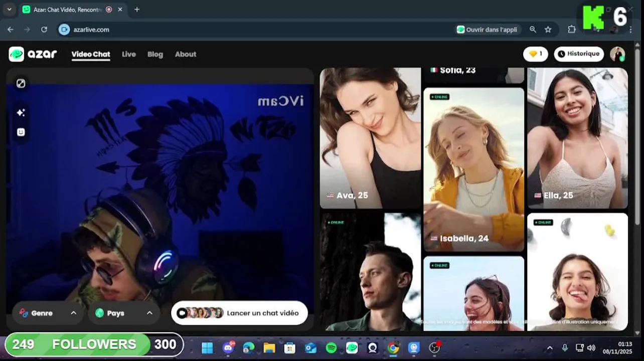The height and width of the screenshot is (361, 644).
Task: Reload the page
Action: click(x=44, y=30)
